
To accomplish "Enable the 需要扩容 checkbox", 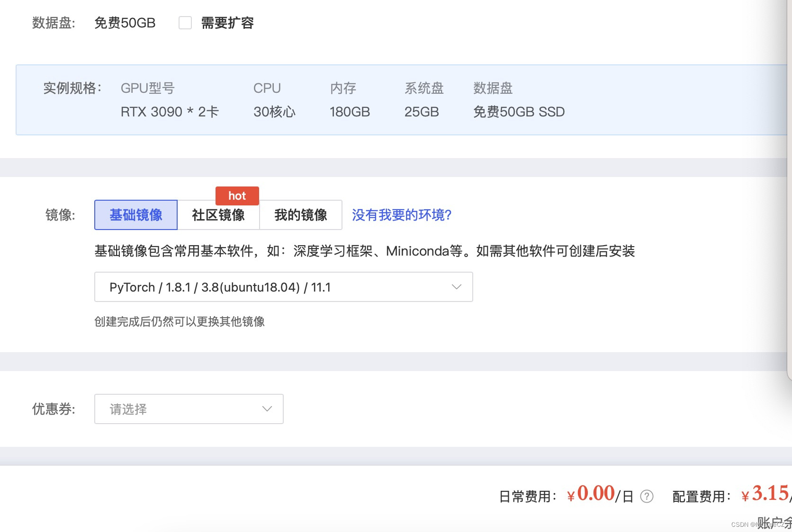I will (185, 23).
